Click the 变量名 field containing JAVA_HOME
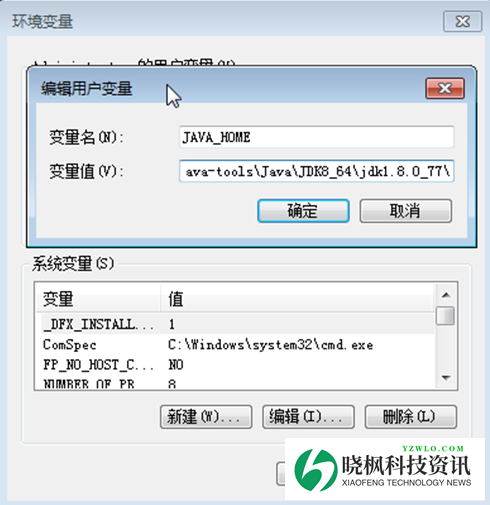Screen dimensions: 490x505 coord(316,137)
